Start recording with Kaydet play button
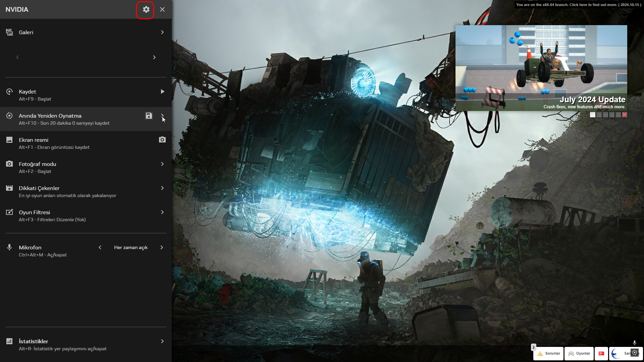 [x=162, y=92]
